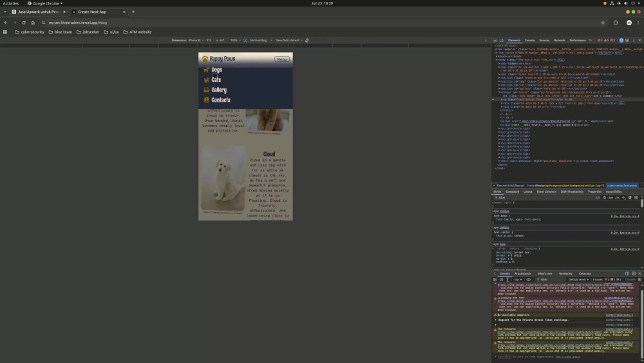This screenshot has width=644, height=363.
Task: Open the 100% zoom dropdown
Action: [x=235, y=40]
